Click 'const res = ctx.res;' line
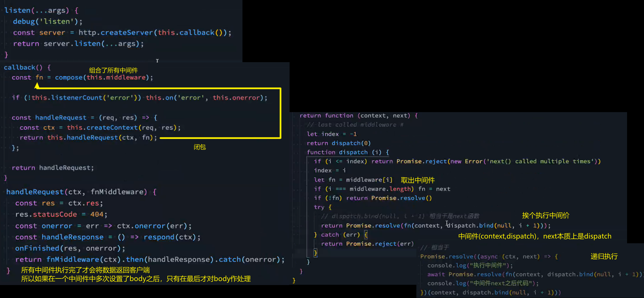The image size is (644, 298). click(x=59, y=203)
